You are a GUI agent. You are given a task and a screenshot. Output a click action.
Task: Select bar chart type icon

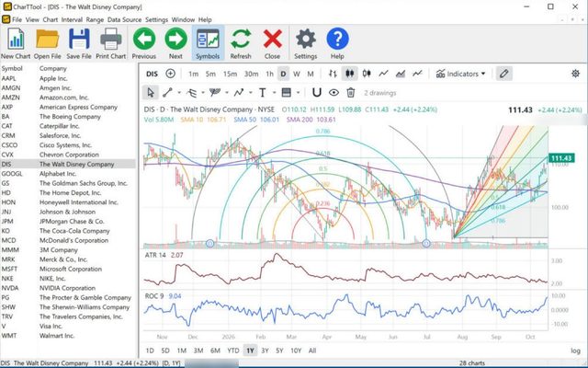333,74
